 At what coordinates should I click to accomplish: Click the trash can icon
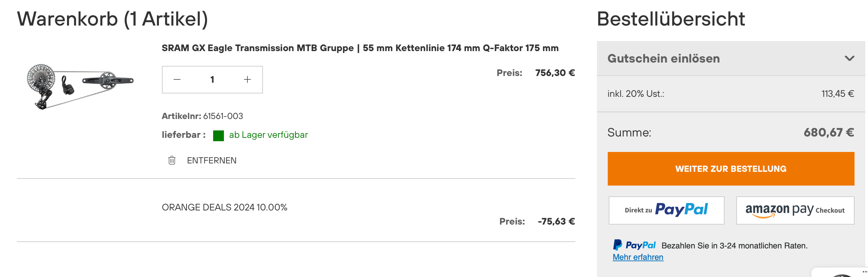(172, 160)
